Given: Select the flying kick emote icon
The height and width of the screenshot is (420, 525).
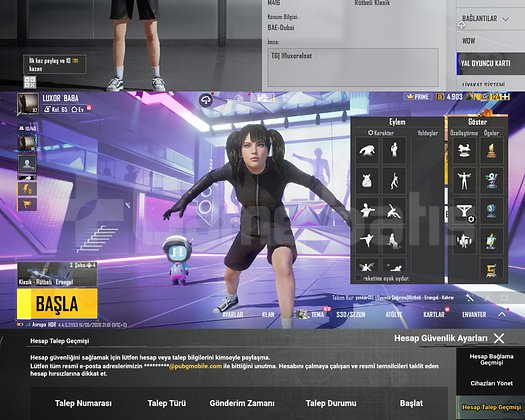Looking at the screenshot, I should 367,240.
